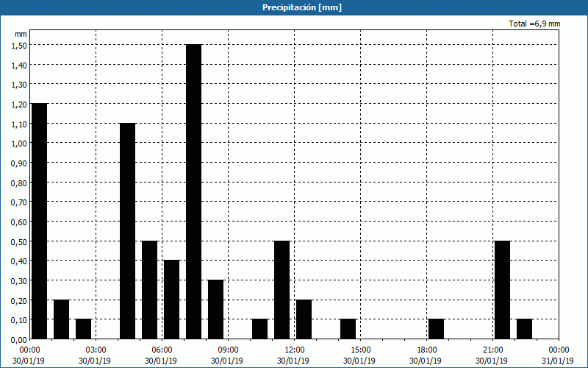The width and height of the screenshot is (588, 368).
Task: Click the '15:00' time label
Action: point(360,350)
